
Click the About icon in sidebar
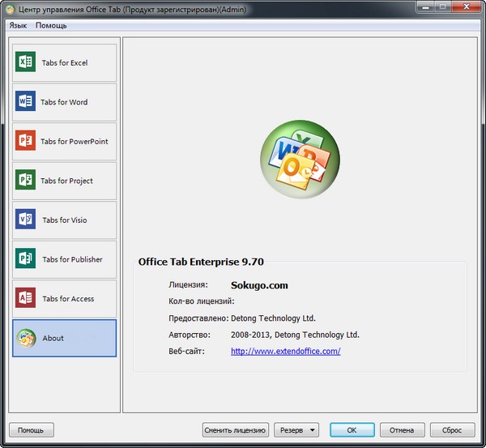25,338
